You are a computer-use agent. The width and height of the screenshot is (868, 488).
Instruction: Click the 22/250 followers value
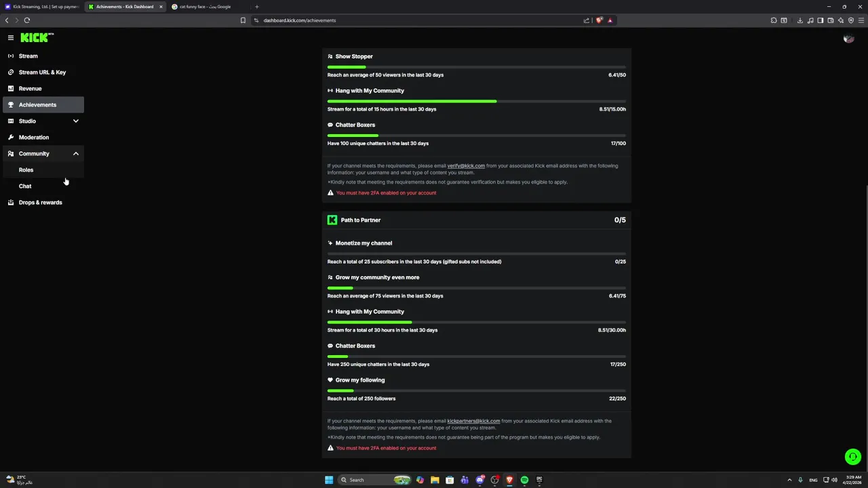[x=617, y=399]
